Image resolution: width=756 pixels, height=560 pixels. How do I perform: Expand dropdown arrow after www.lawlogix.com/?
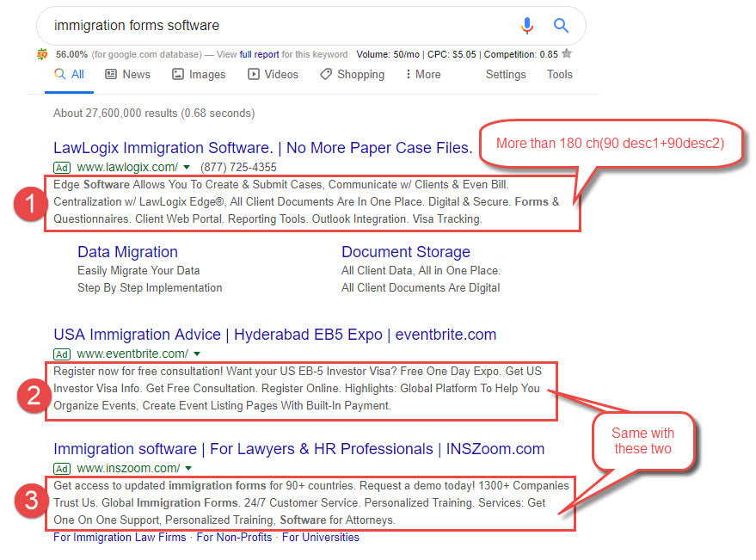(x=187, y=168)
